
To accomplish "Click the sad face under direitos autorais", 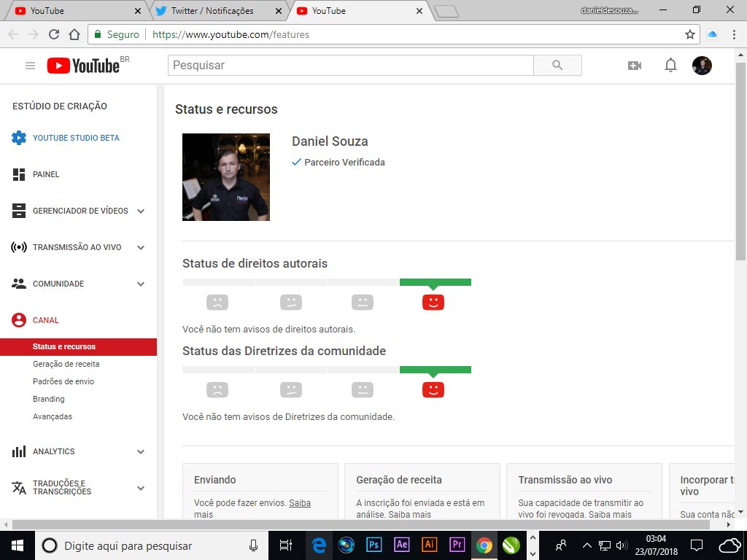I will [x=217, y=302].
